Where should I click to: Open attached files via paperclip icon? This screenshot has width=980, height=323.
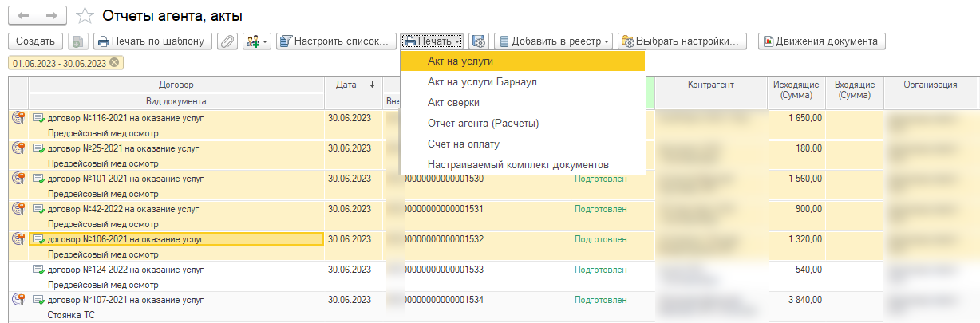(x=227, y=41)
